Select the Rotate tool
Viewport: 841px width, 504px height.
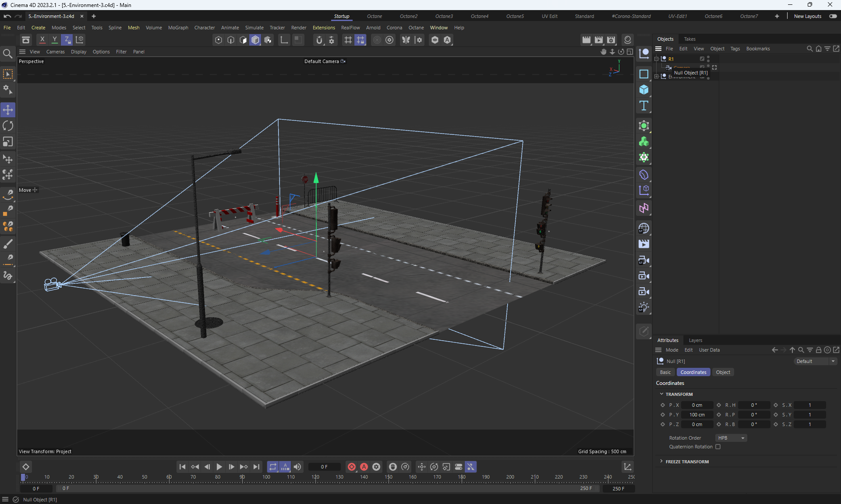coord(8,126)
